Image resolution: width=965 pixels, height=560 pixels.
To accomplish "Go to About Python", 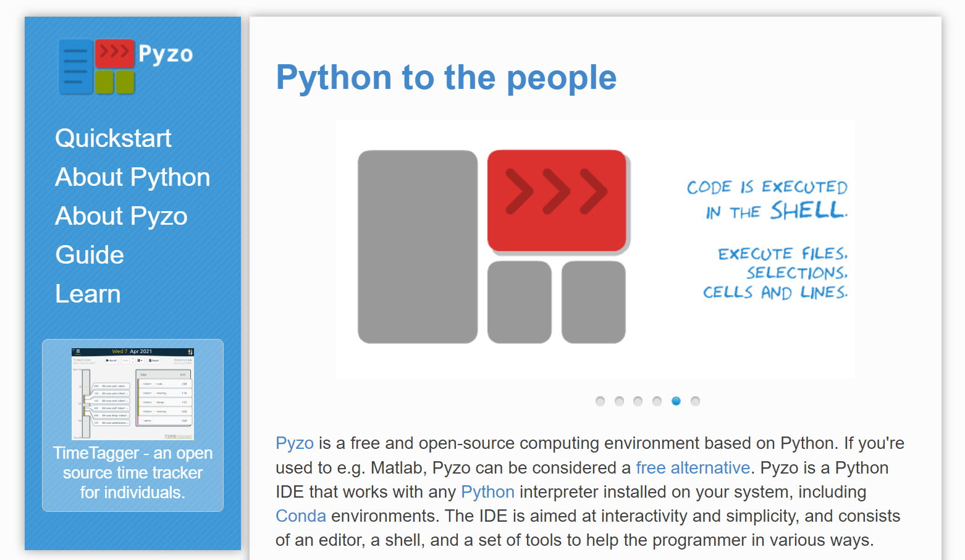I will pyautogui.click(x=133, y=177).
